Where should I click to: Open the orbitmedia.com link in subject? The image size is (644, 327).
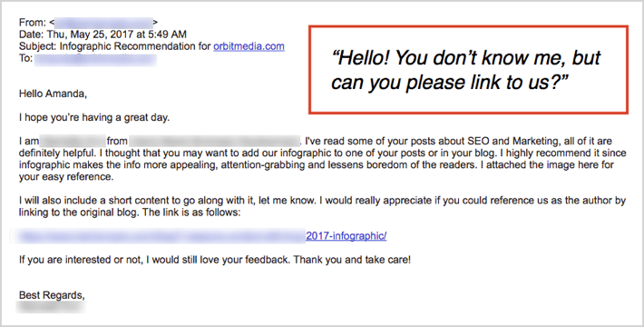coord(249,46)
